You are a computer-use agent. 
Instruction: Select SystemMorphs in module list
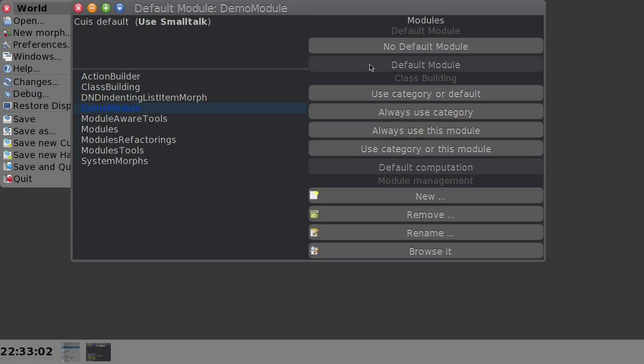click(x=190, y=161)
